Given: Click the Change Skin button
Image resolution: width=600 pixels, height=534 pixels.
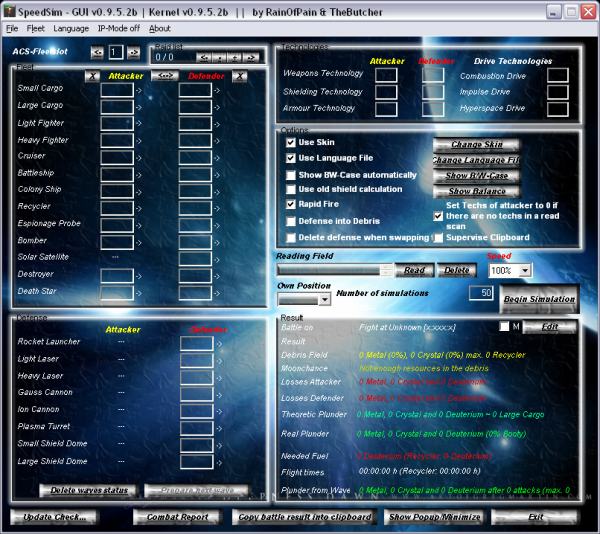Looking at the screenshot, I should pos(476,145).
